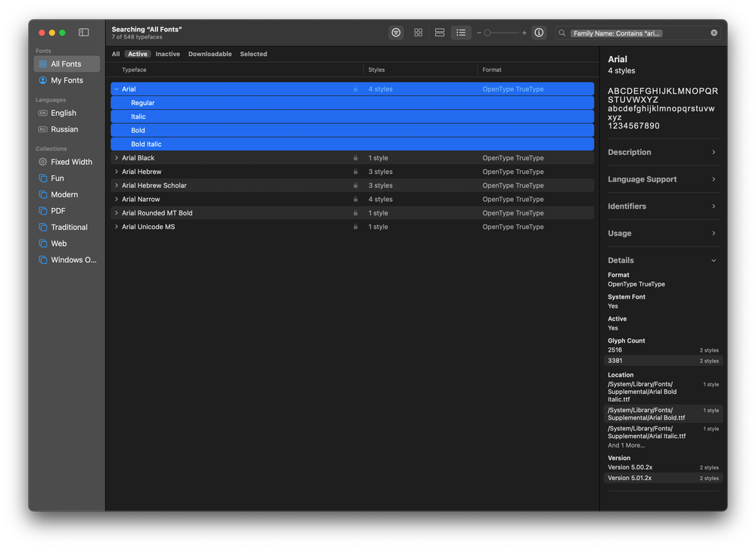Toggle the info inspector panel button
Screen dimensions: 756x549
[539, 33]
